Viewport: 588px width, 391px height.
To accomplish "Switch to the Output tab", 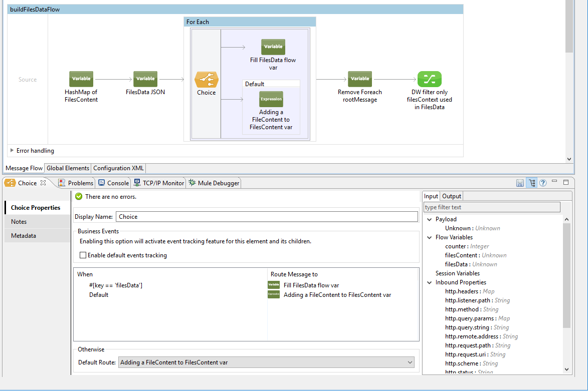I will [451, 196].
